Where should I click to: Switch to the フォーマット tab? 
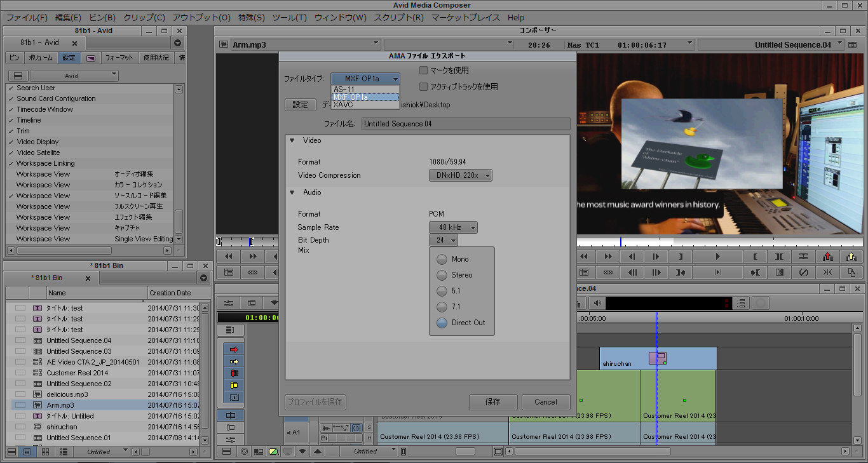click(x=119, y=58)
